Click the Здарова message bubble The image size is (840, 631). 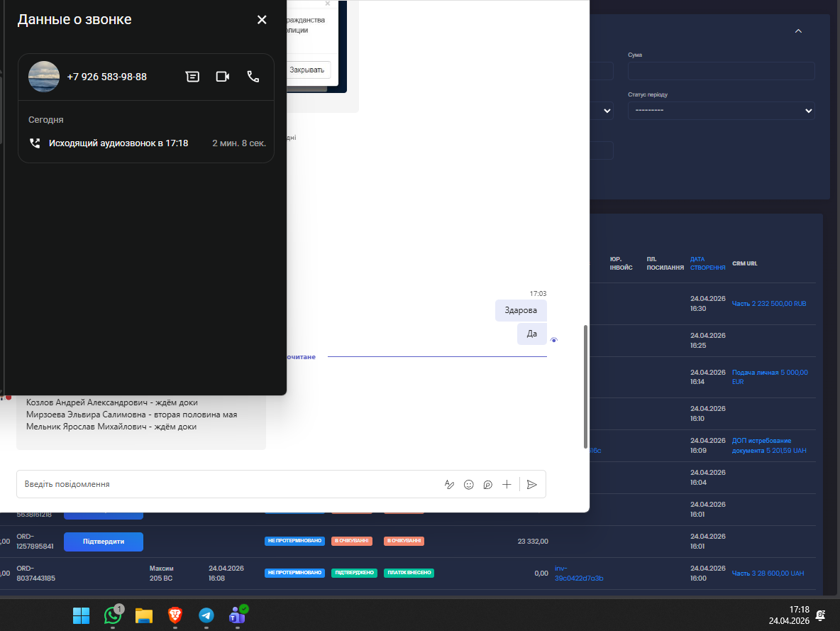(521, 310)
